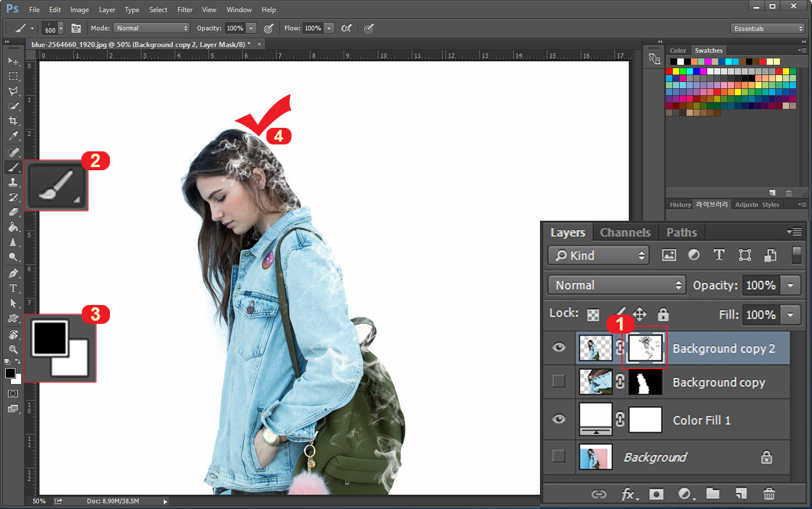Add a layer mask in Layers panel
The image size is (812, 509).
pyautogui.click(x=656, y=494)
